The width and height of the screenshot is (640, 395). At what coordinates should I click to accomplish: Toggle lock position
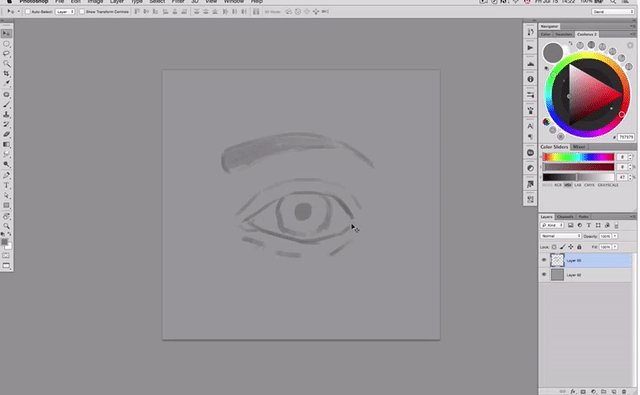571,247
